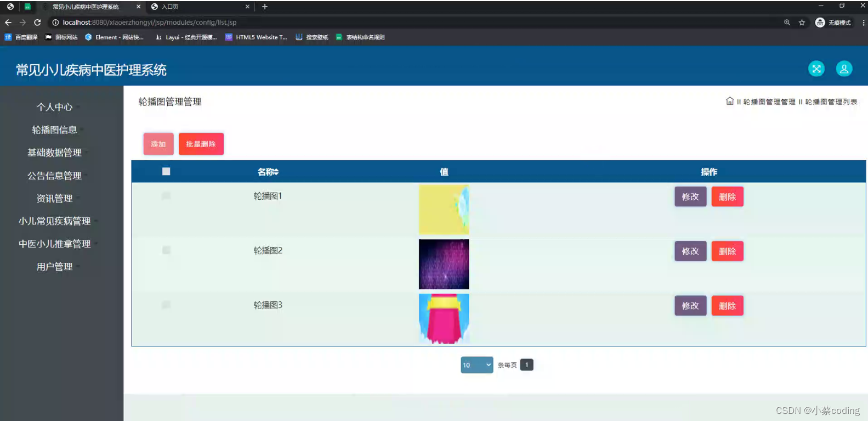
Task: Tick the select-all checkbox in table header
Action: 166,171
